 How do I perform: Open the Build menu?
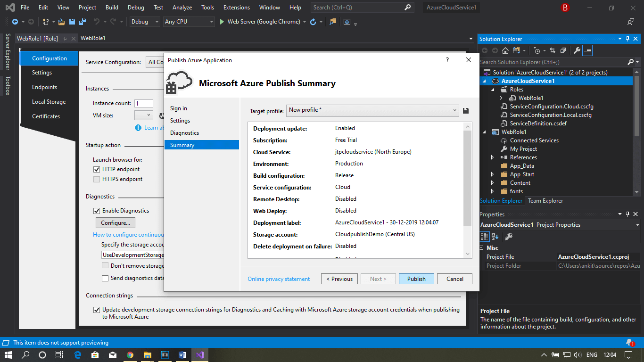click(x=112, y=8)
